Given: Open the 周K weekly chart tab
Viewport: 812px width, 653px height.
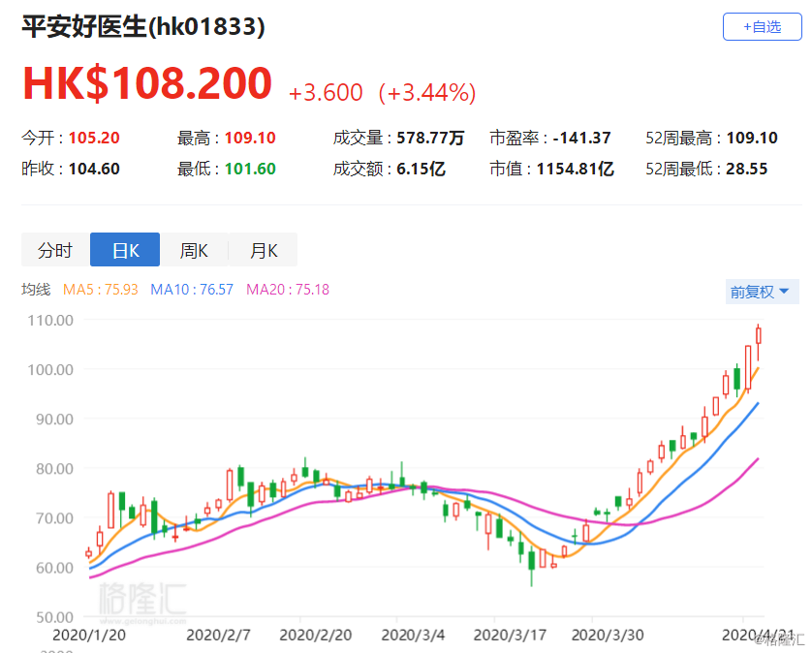Looking at the screenshot, I should pyautogui.click(x=194, y=250).
